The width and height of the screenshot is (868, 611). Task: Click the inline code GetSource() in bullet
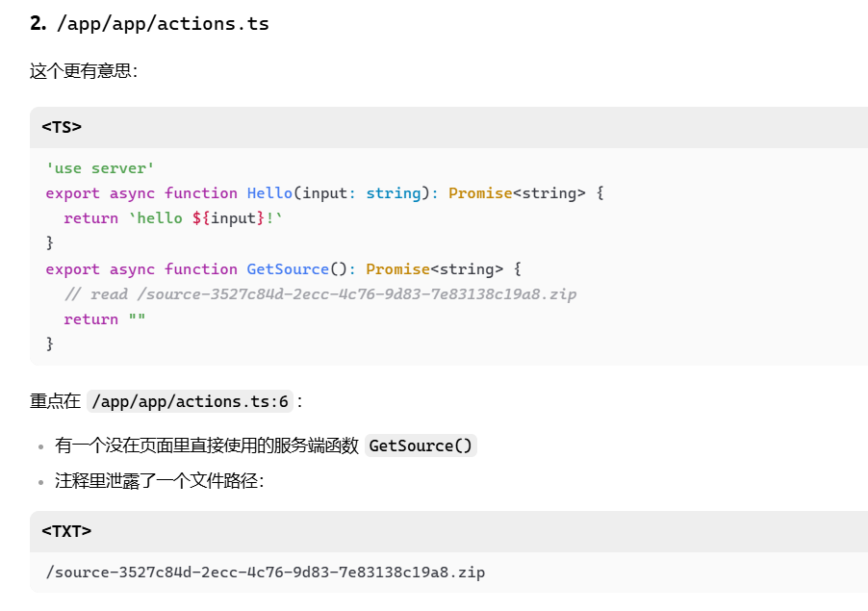click(421, 446)
